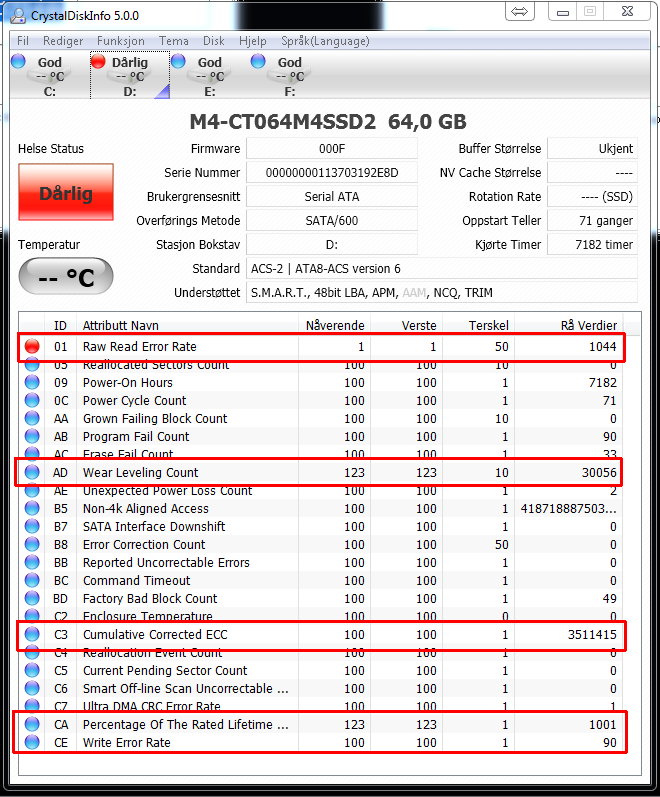Screen dimensions: 660x797
Task: Click the Serial ATA interface field
Action: coord(332,196)
